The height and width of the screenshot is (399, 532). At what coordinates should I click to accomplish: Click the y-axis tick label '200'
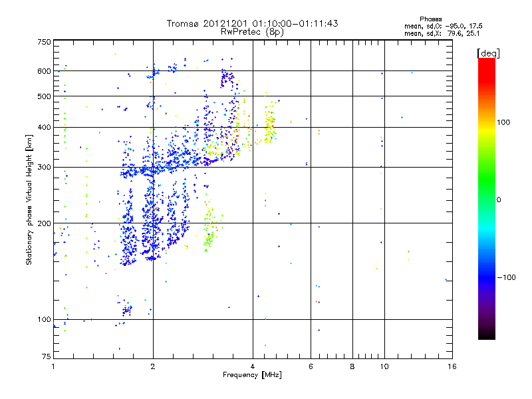44,223
